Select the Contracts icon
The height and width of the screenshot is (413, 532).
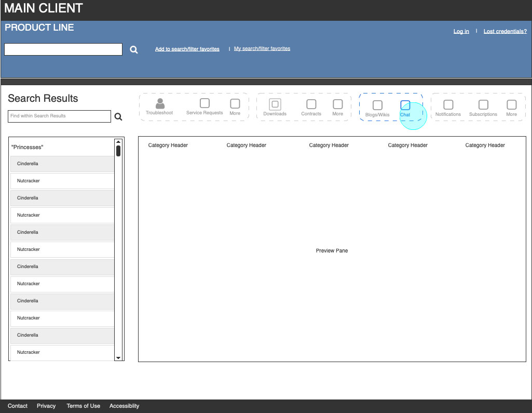311,104
